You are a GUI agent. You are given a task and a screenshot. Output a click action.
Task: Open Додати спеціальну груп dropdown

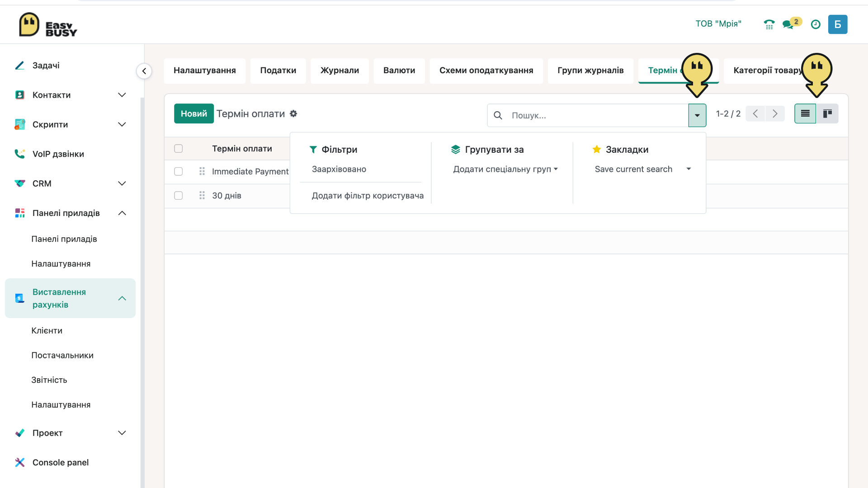coord(505,169)
